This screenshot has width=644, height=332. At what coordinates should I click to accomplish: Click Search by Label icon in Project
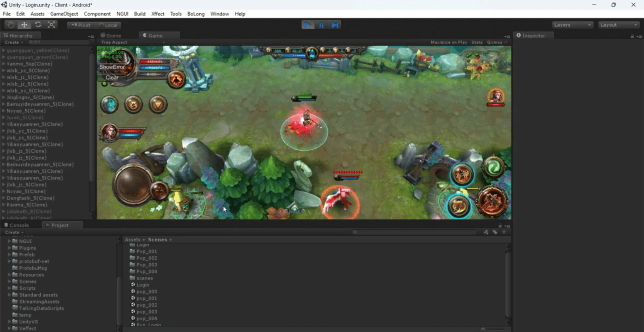495,232
